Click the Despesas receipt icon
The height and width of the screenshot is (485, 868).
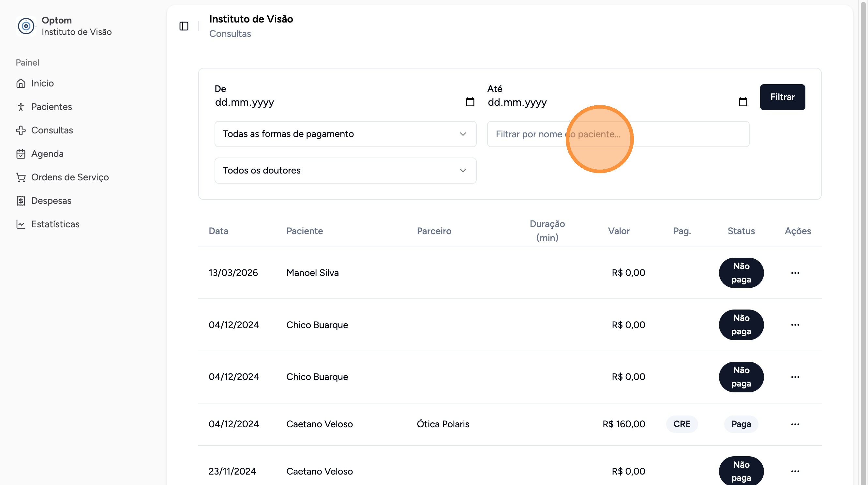pos(21,201)
